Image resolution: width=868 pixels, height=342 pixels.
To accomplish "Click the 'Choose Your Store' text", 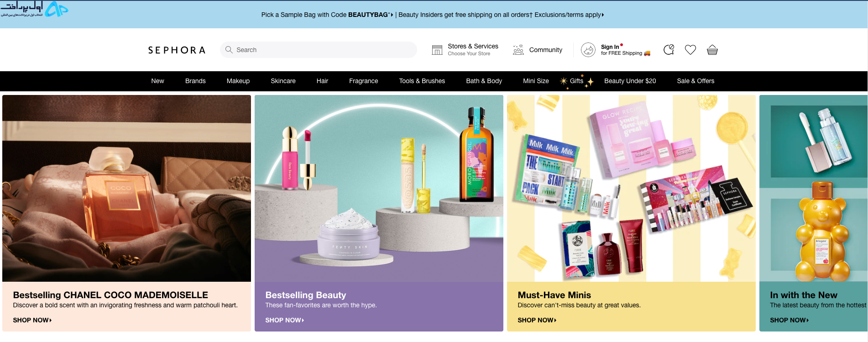I will 469,54.
